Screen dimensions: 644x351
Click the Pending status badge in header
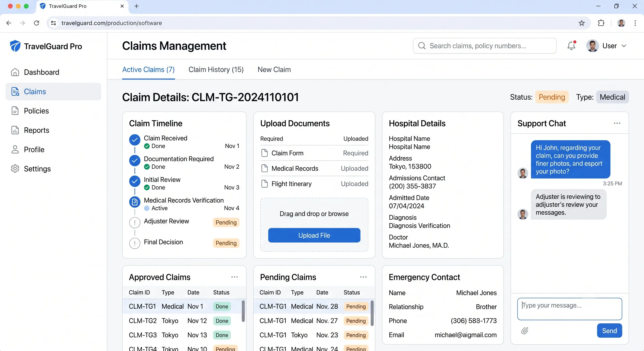[552, 97]
